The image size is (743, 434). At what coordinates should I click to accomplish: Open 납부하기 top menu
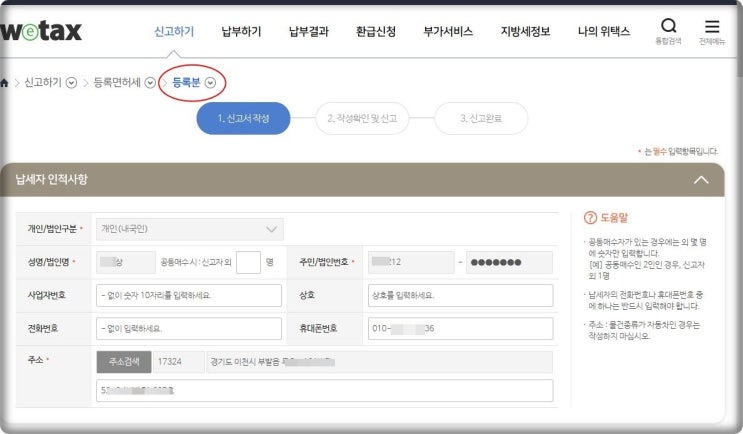[241, 31]
